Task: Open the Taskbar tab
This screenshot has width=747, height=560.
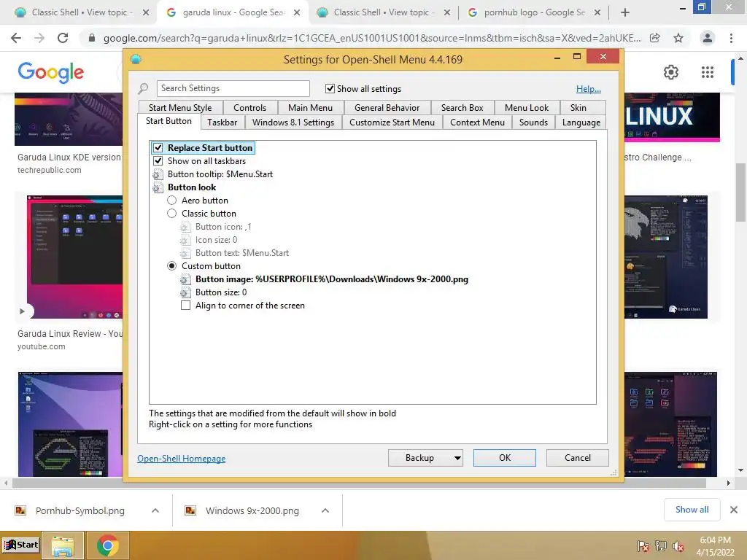Action: (222, 122)
